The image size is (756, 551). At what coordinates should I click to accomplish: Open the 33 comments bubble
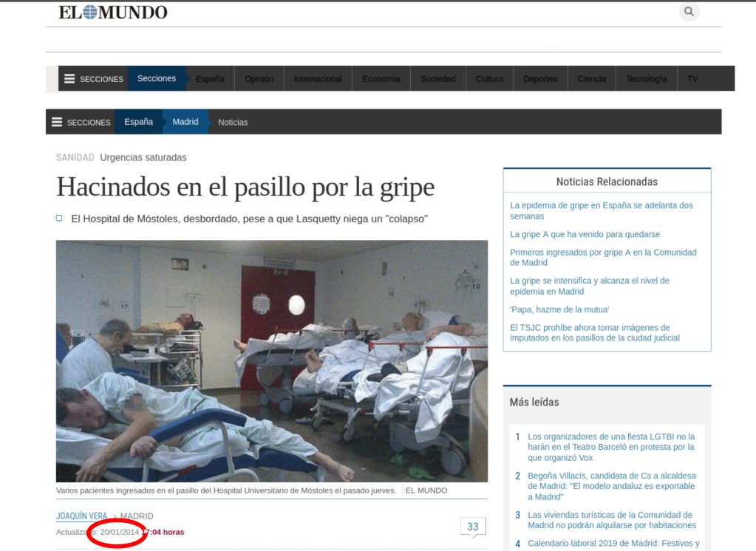click(472, 527)
